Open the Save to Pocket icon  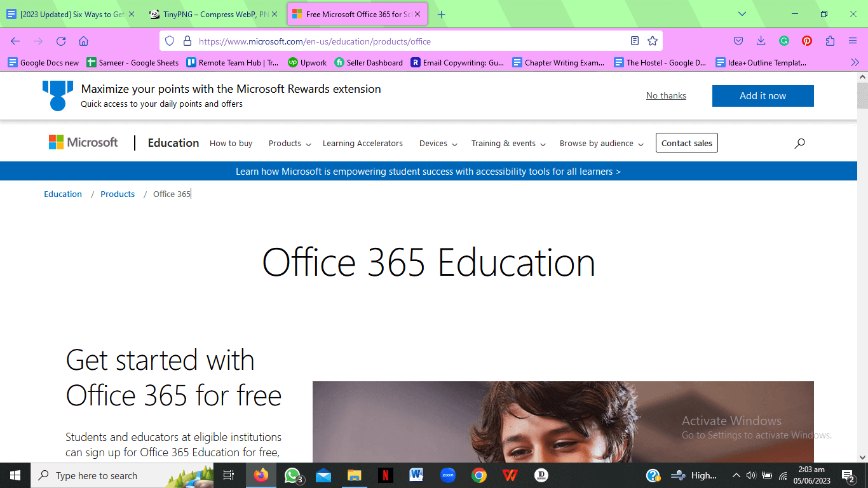coord(738,41)
